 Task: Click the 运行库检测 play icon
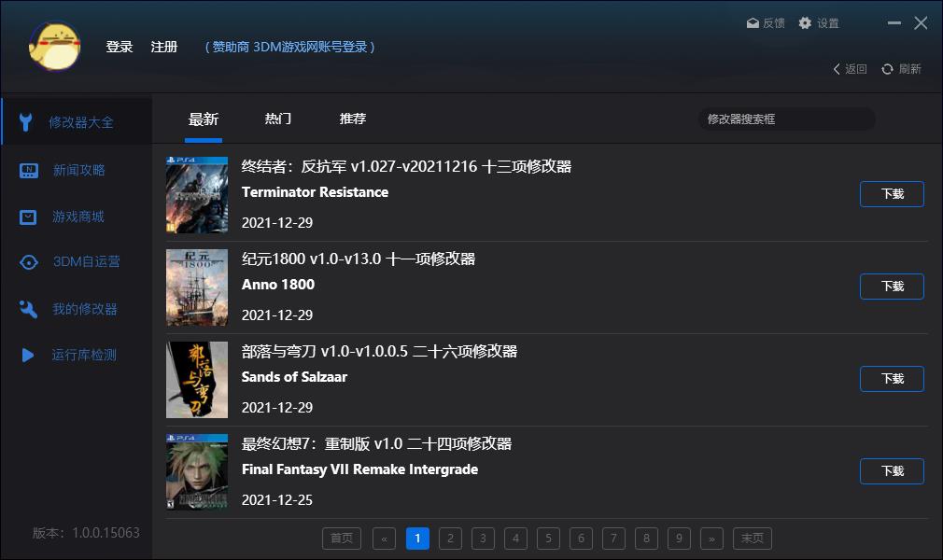pyautogui.click(x=29, y=356)
